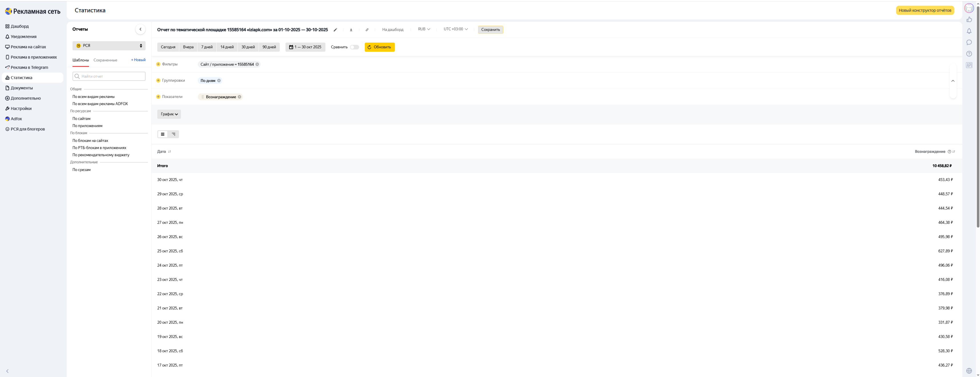Switch to tree table view icon
980x377 pixels.
point(174,134)
